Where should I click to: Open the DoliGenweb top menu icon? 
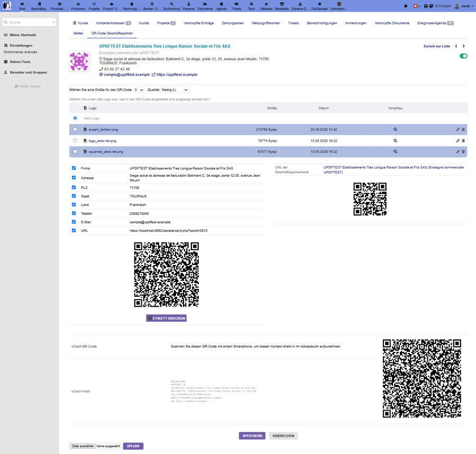pos(319,4)
